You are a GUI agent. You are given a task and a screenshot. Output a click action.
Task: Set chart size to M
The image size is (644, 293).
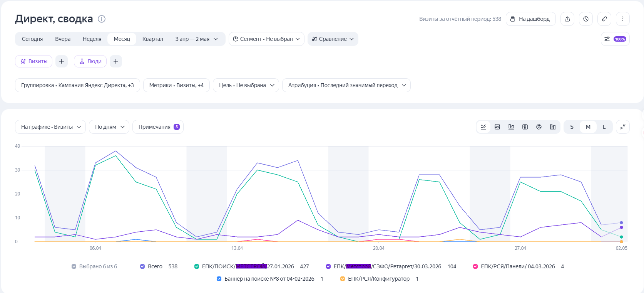[588, 127]
